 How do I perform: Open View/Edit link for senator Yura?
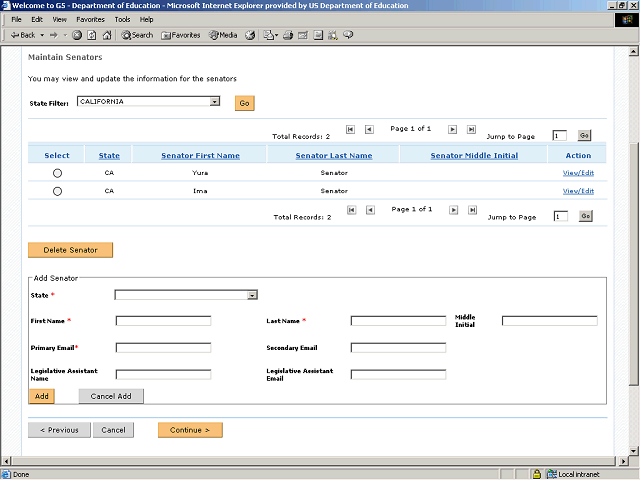point(578,173)
